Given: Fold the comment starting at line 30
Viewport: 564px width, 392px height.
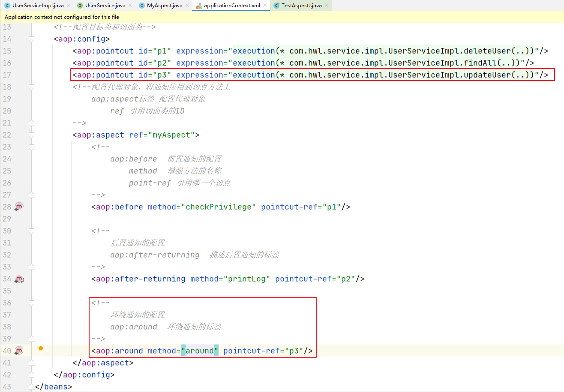Looking at the screenshot, I should (x=31, y=231).
